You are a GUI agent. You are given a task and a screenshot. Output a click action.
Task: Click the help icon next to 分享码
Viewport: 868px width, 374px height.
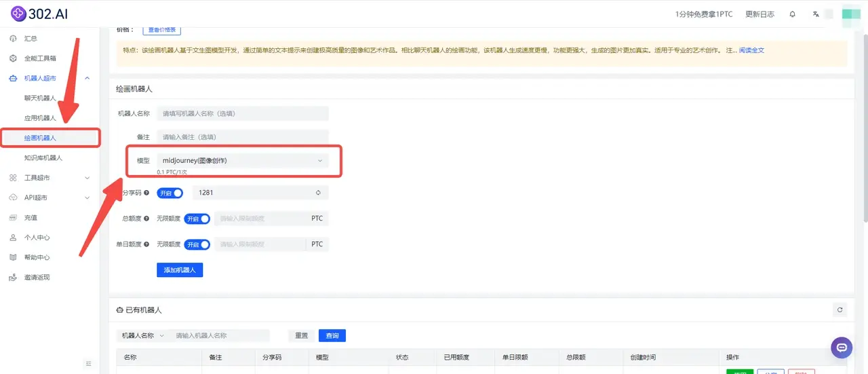pos(146,193)
